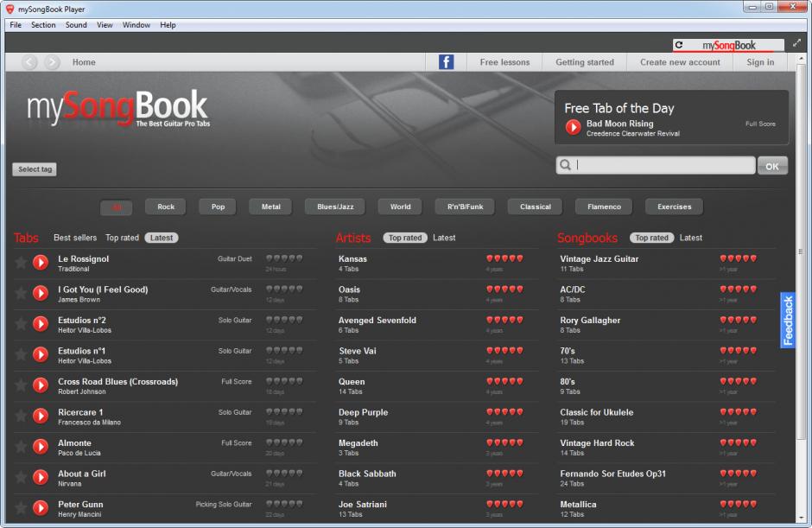Star the Estudios n°2 tab
This screenshot has width=812, height=528.
[x=21, y=324]
